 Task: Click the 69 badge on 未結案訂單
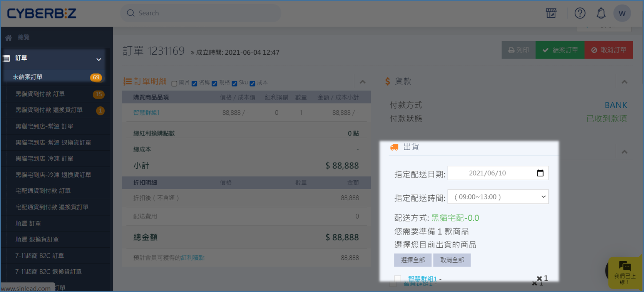point(96,77)
